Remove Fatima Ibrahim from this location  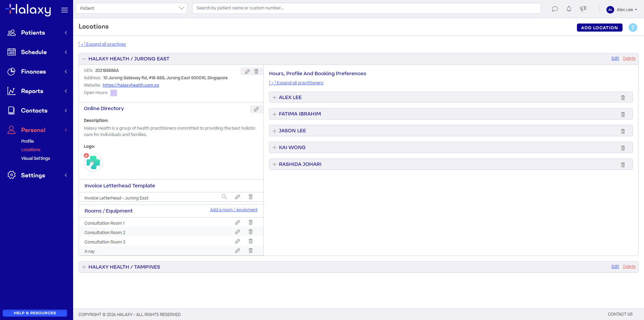[623, 115]
